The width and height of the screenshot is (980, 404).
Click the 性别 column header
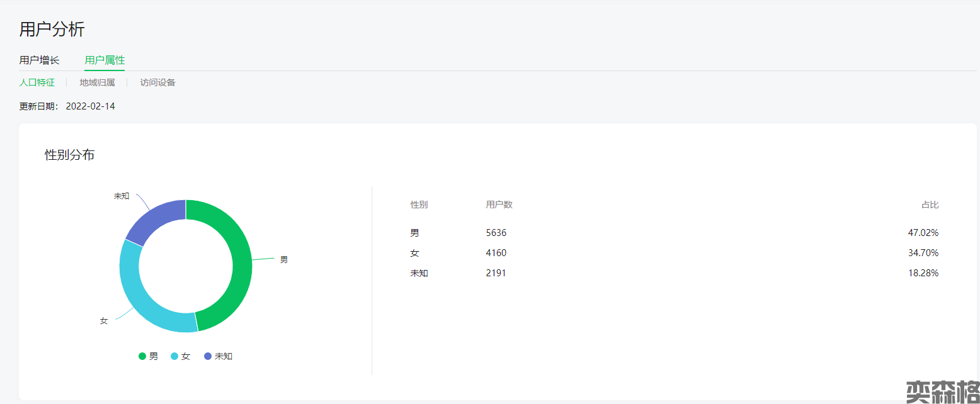(x=419, y=205)
